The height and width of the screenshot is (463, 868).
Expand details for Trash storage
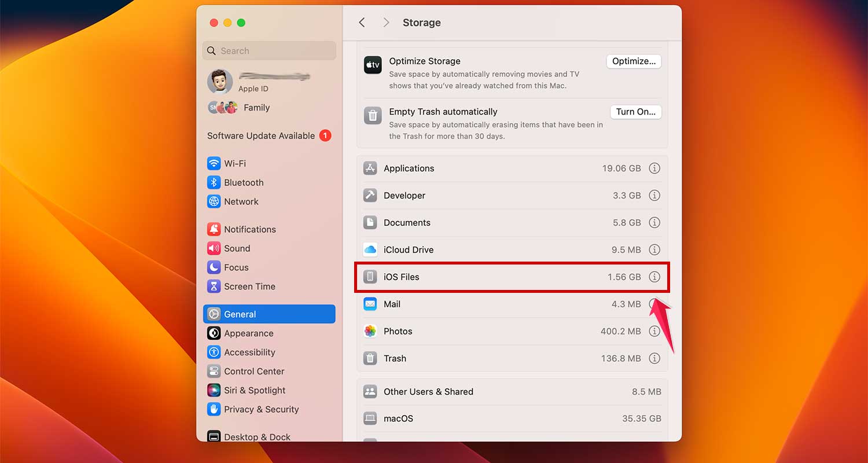pyautogui.click(x=654, y=358)
